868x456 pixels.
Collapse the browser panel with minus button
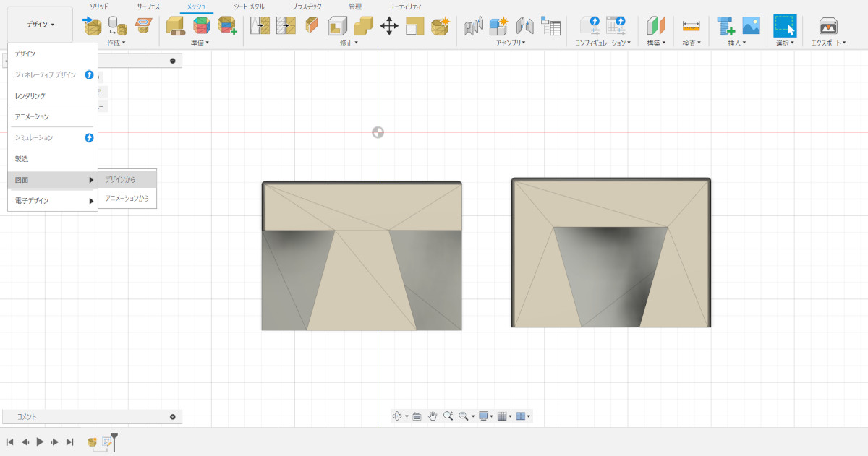(x=172, y=61)
